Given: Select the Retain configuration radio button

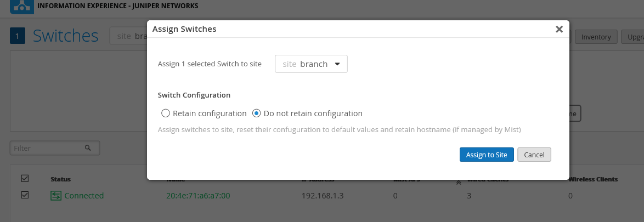Looking at the screenshot, I should pyautogui.click(x=166, y=113).
